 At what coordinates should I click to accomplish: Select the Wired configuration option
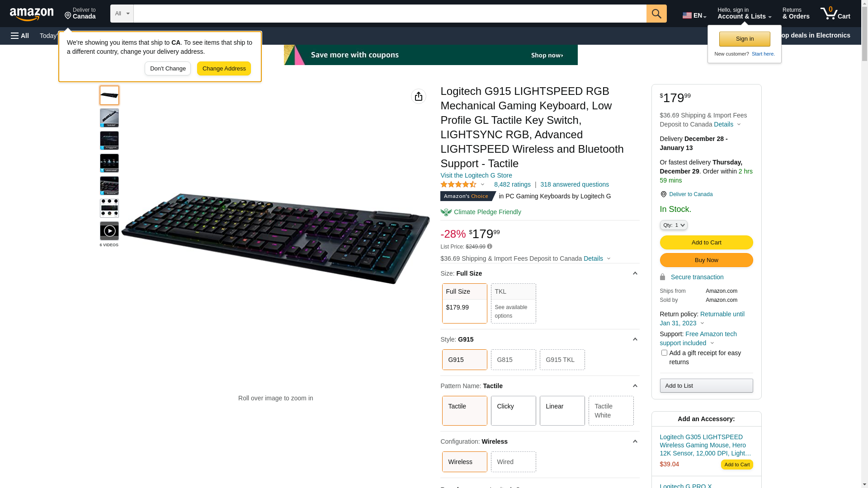[x=514, y=462]
